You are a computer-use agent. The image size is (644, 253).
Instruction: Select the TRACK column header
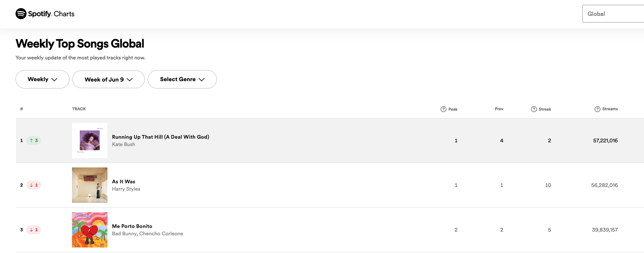(79, 109)
